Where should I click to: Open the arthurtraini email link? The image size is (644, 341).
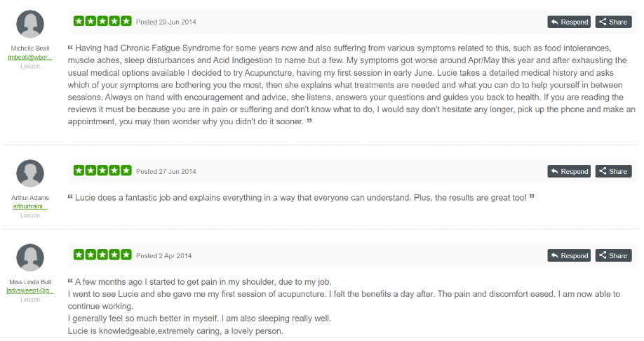[30, 206]
